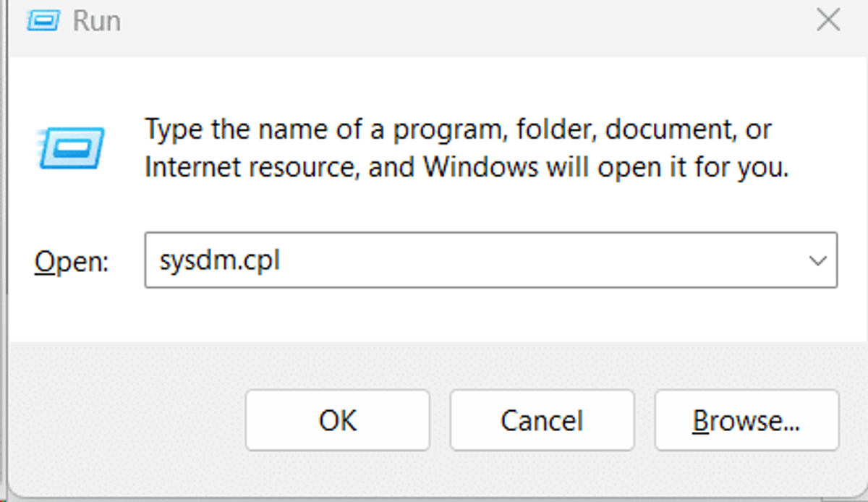Launch sysdm.cpl by clicking OK
The width and height of the screenshot is (868, 502).
(338, 421)
